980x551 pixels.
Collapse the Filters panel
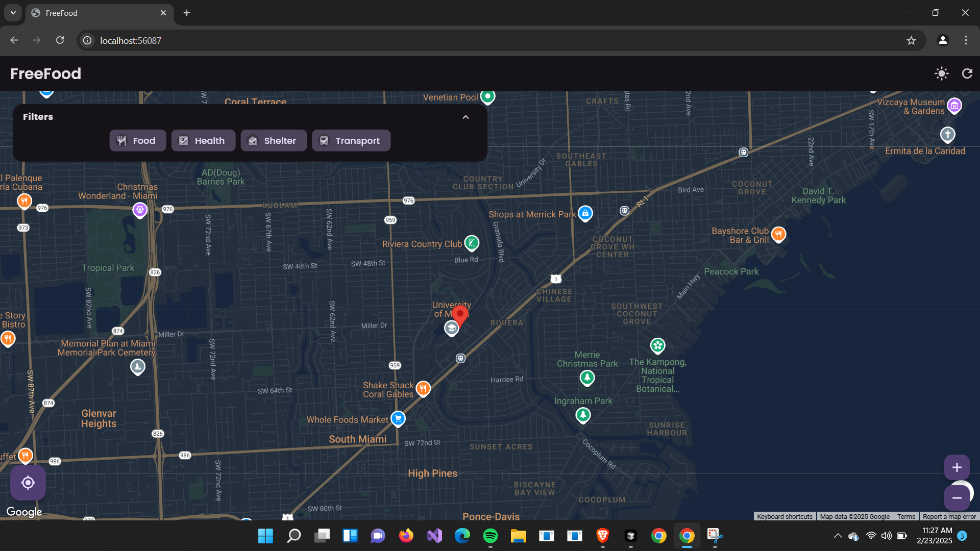tap(465, 117)
